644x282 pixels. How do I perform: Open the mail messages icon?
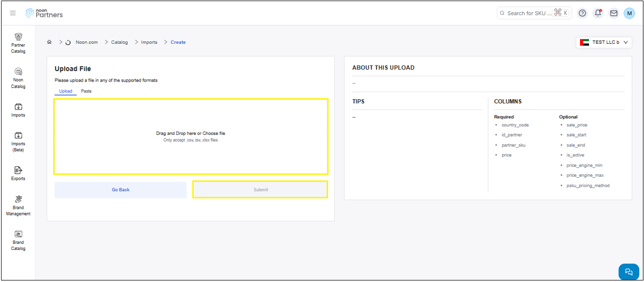coord(614,13)
